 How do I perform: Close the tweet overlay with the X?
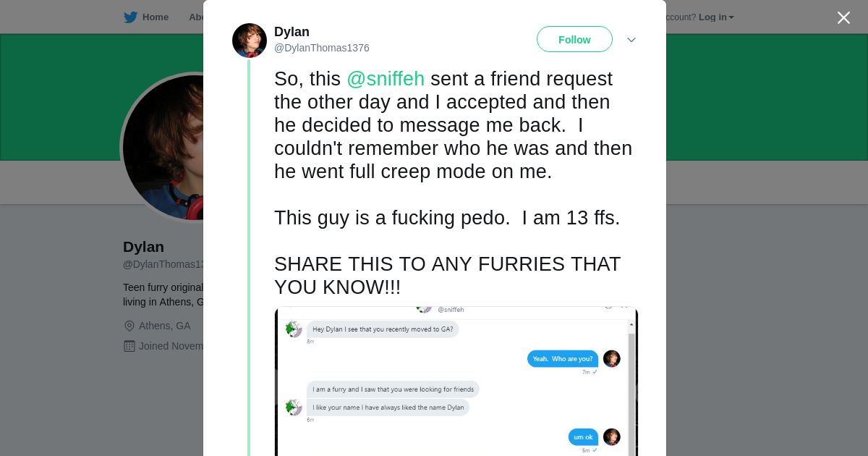pos(843,17)
